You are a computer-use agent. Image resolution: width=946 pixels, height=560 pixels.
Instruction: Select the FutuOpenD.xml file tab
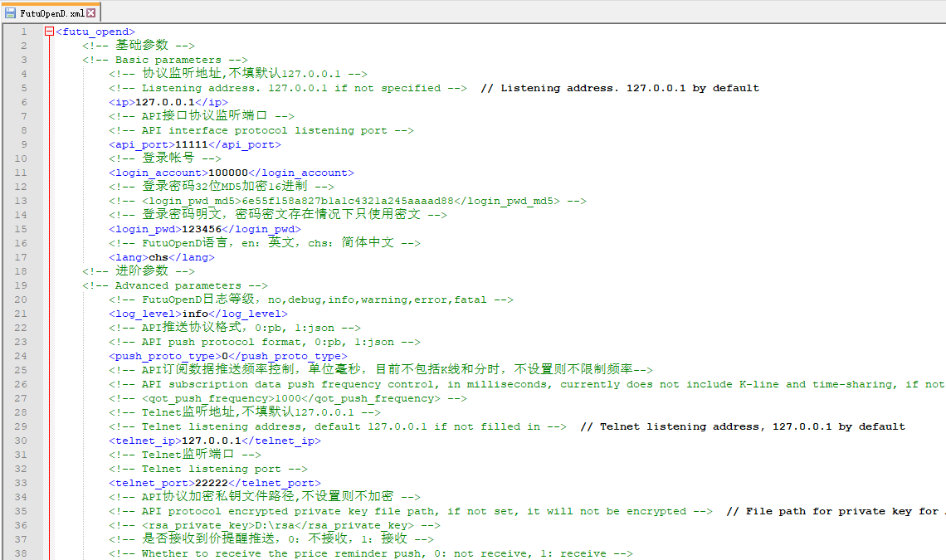click(51, 12)
